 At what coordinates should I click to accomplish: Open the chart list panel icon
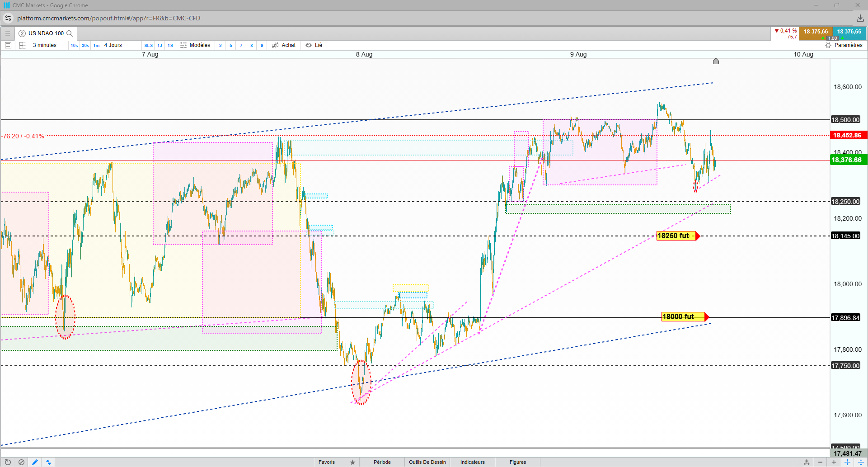(x=8, y=45)
